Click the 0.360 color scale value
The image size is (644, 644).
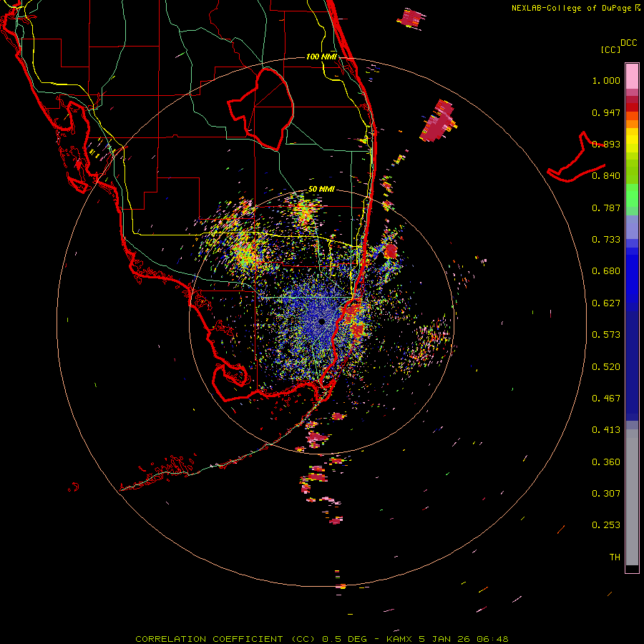coord(606,462)
